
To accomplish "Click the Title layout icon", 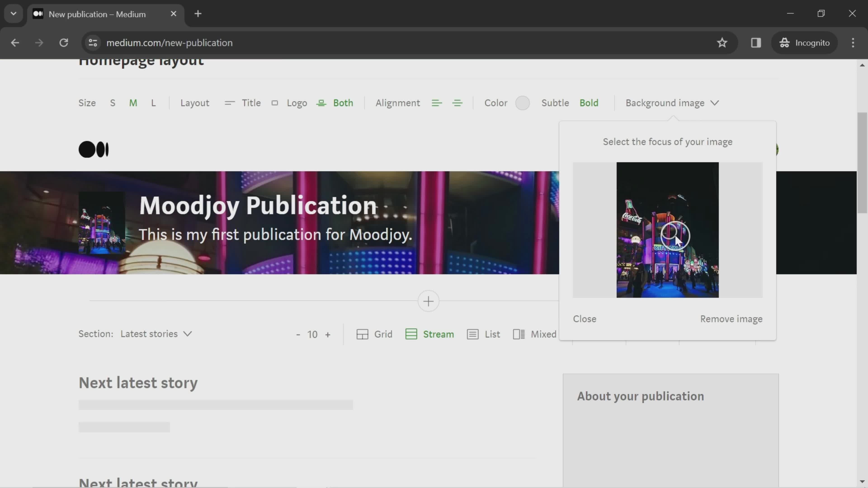I will point(228,103).
